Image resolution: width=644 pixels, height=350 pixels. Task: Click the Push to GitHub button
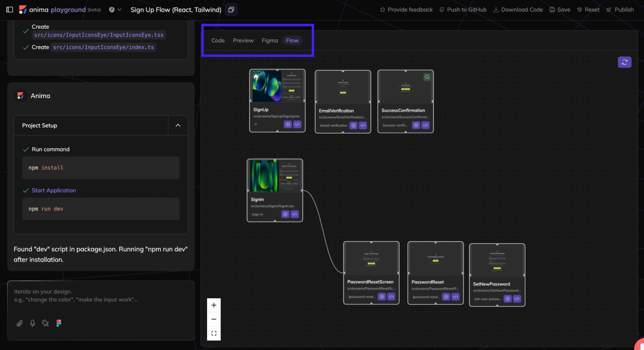pos(463,10)
